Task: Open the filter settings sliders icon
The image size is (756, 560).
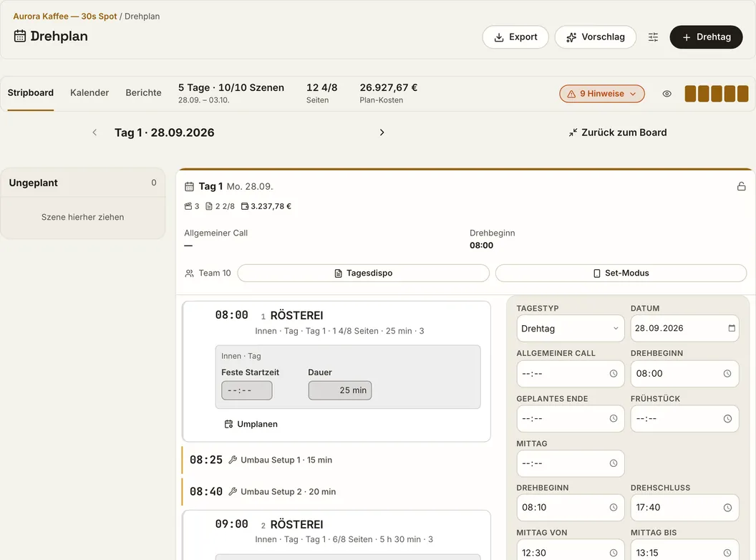Action: (653, 37)
